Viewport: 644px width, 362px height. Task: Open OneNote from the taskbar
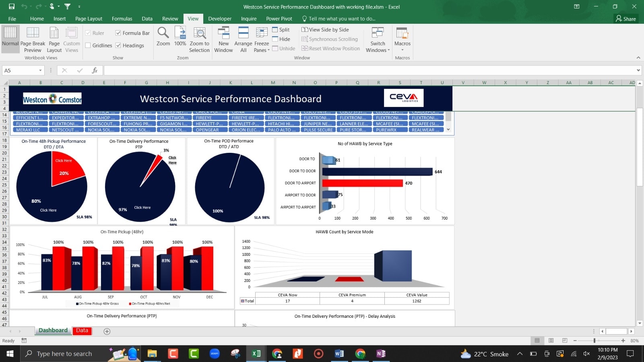[381, 354]
